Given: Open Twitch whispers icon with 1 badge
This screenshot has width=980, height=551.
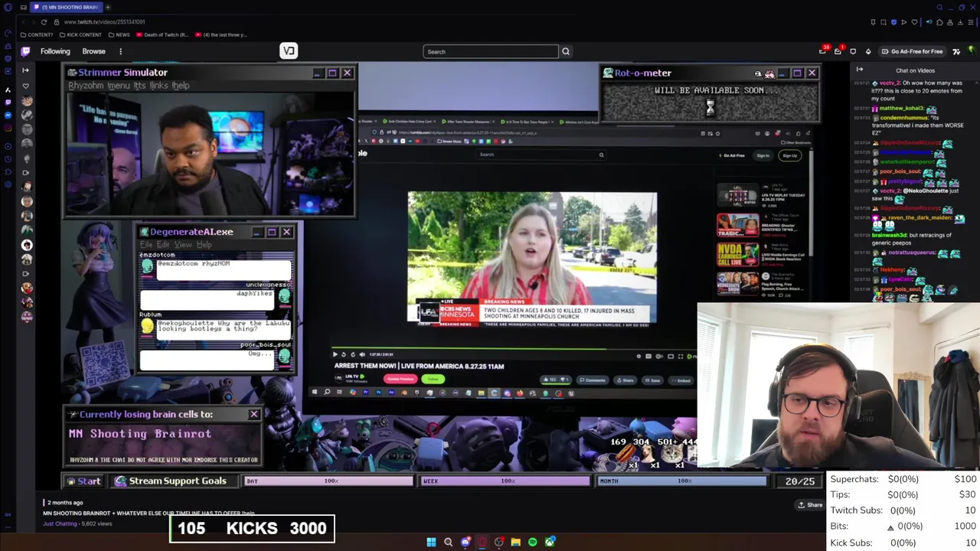Looking at the screenshot, I should pyautogui.click(x=838, y=51).
